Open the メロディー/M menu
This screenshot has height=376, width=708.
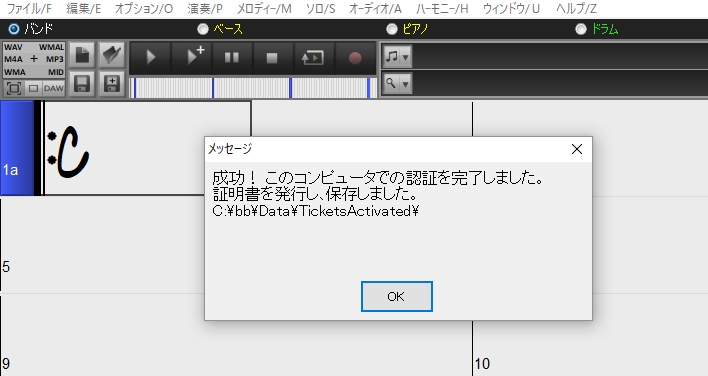click(x=264, y=9)
